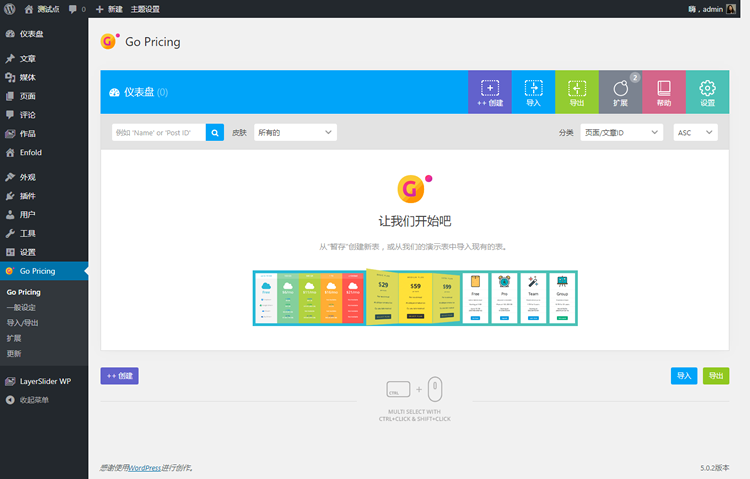This screenshot has height=479, width=750.
Task: Open 文章 posts menu
Action: 44,58
